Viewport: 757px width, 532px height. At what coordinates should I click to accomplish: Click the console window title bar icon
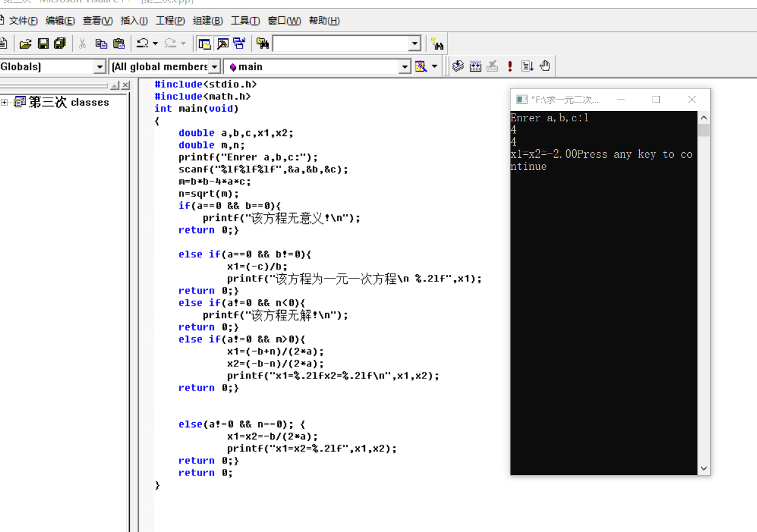pos(521,99)
